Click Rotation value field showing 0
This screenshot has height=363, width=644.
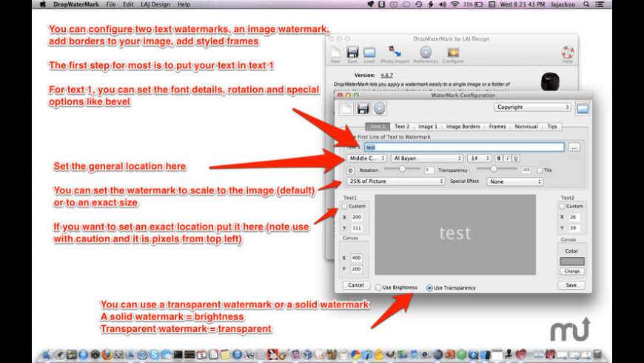point(429,170)
